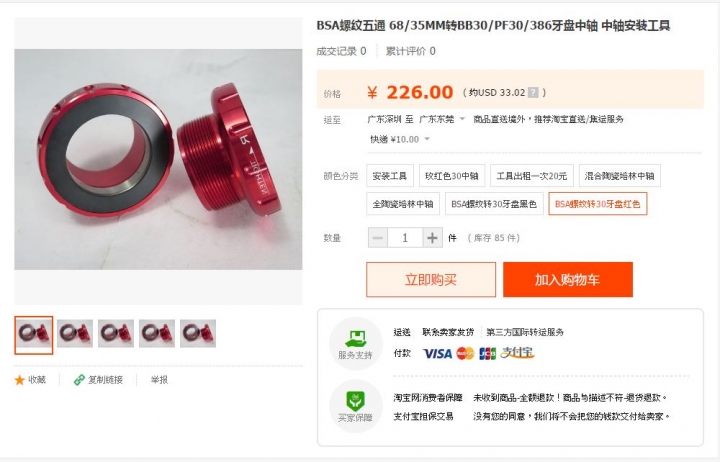This screenshot has width=720, height=462.
Task: Click the green service support (服务支持) icon
Action: (355, 339)
